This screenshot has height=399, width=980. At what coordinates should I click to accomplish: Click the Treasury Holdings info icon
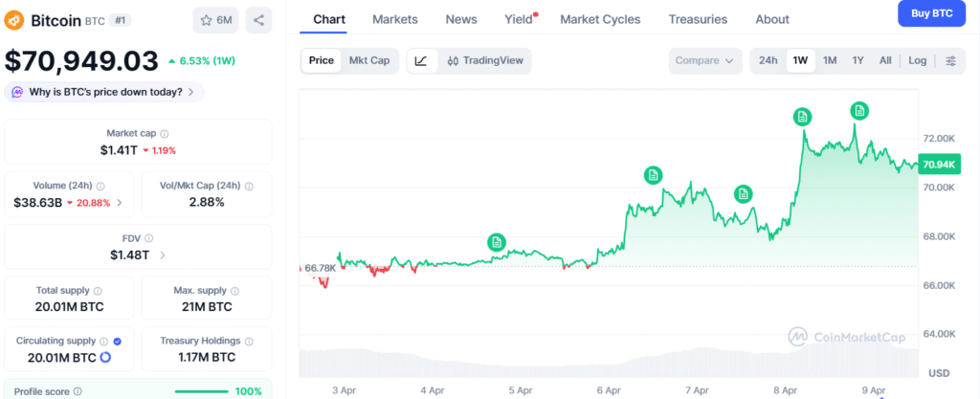pos(252,341)
